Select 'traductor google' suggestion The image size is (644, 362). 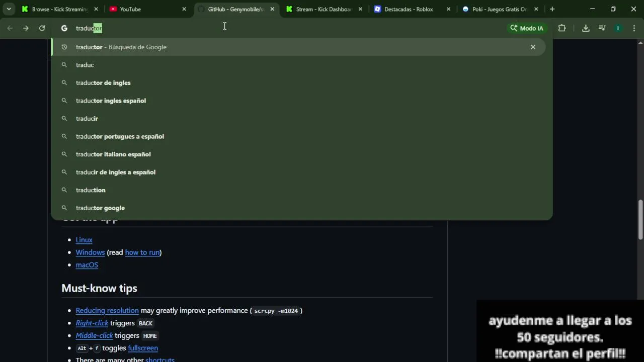299,208
